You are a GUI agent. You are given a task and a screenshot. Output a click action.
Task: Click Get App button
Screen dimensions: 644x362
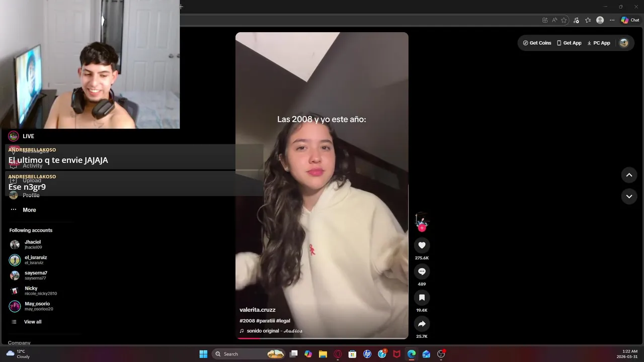[x=569, y=43]
